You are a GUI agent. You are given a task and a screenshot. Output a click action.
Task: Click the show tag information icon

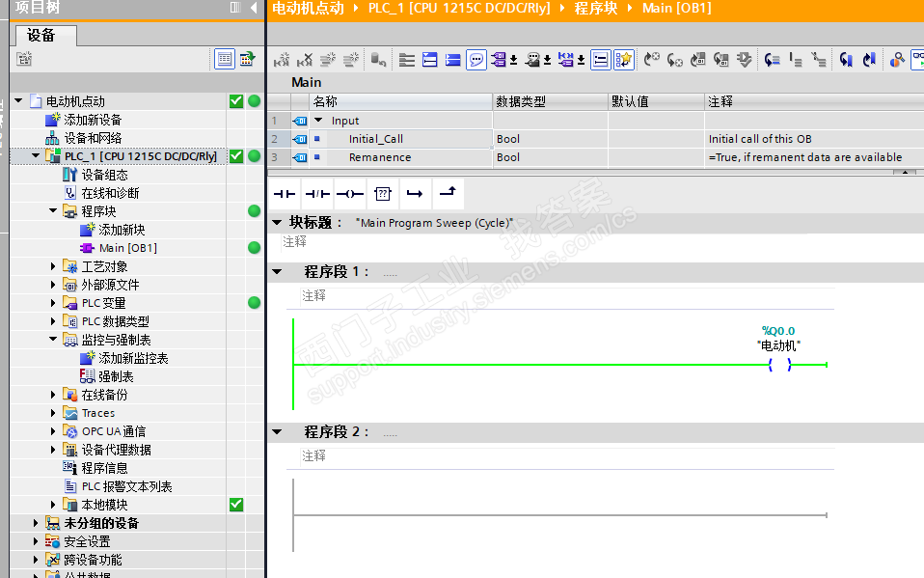(532, 60)
